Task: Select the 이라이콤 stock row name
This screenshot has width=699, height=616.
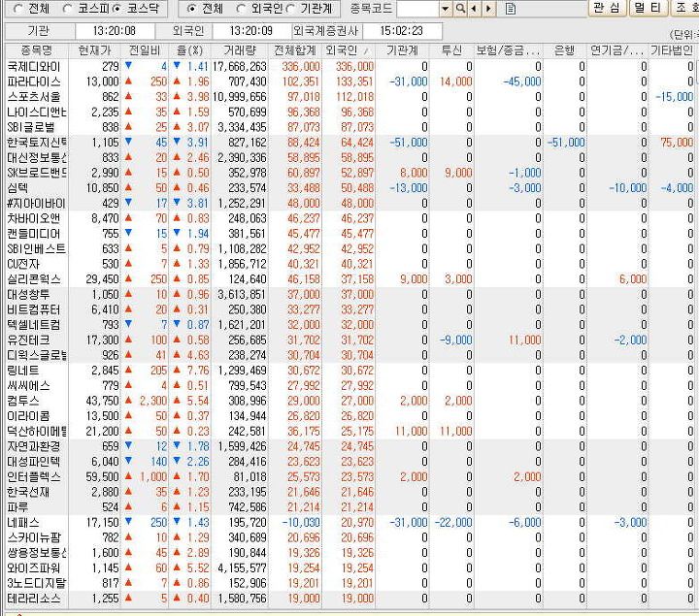Action: pyautogui.click(x=28, y=416)
